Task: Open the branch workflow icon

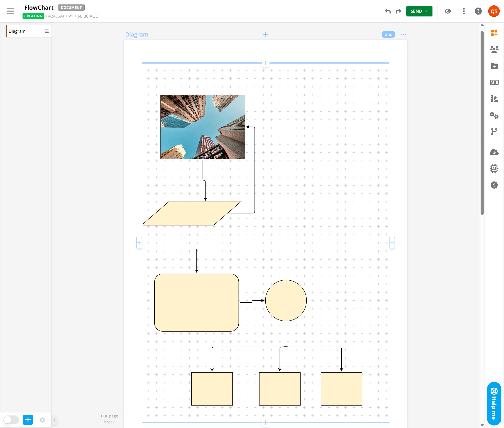Action: point(494,132)
